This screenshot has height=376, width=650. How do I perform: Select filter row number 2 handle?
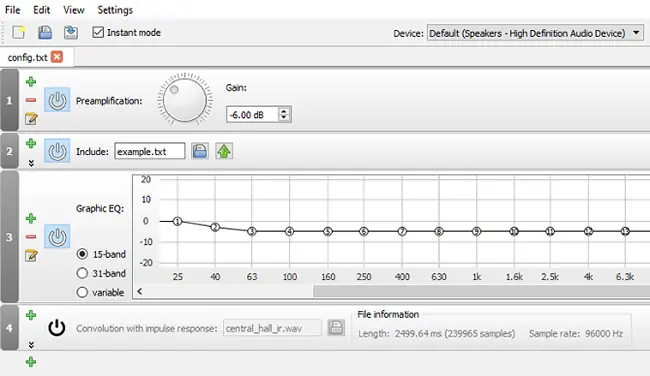coord(9,151)
